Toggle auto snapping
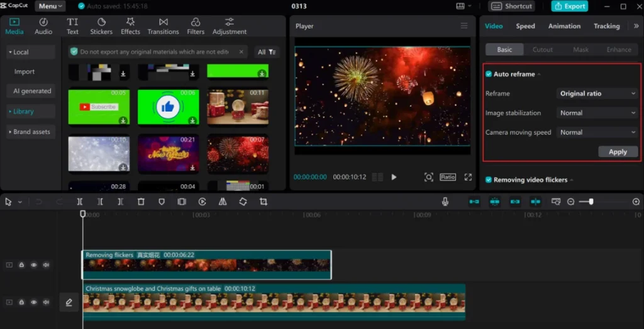The width and height of the screenshot is (644, 329). click(494, 202)
